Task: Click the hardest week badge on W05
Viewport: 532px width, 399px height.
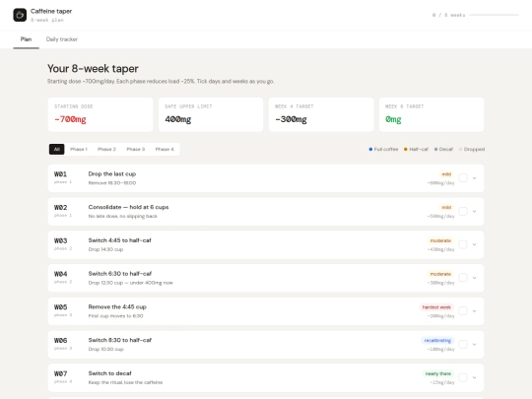Action: (x=436, y=307)
